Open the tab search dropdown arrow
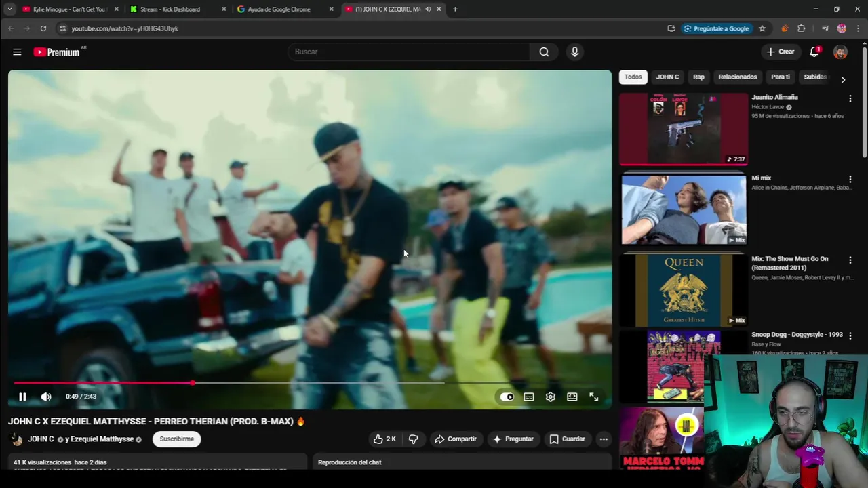Viewport: 868px width, 488px height. [9, 9]
